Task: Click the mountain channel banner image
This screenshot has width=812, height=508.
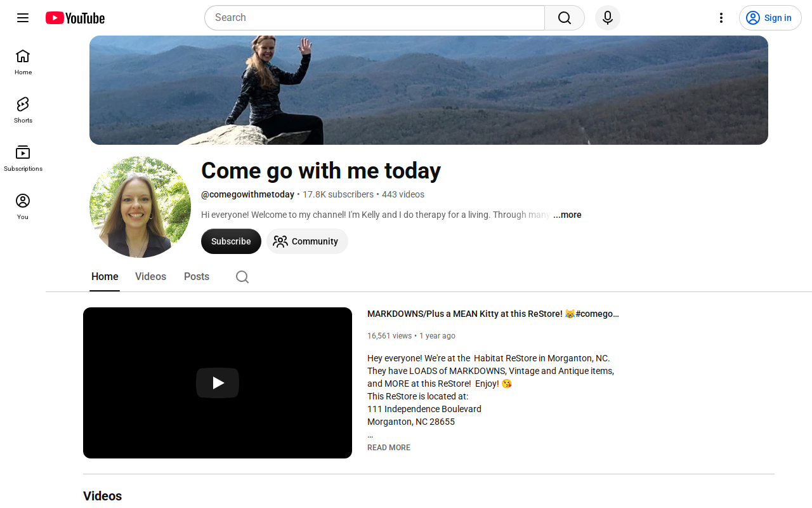Action: click(x=429, y=90)
